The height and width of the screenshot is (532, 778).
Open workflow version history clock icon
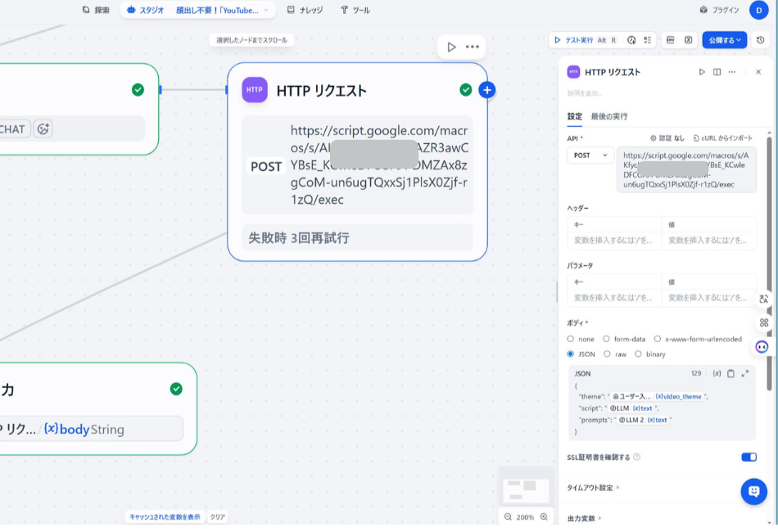coord(760,39)
